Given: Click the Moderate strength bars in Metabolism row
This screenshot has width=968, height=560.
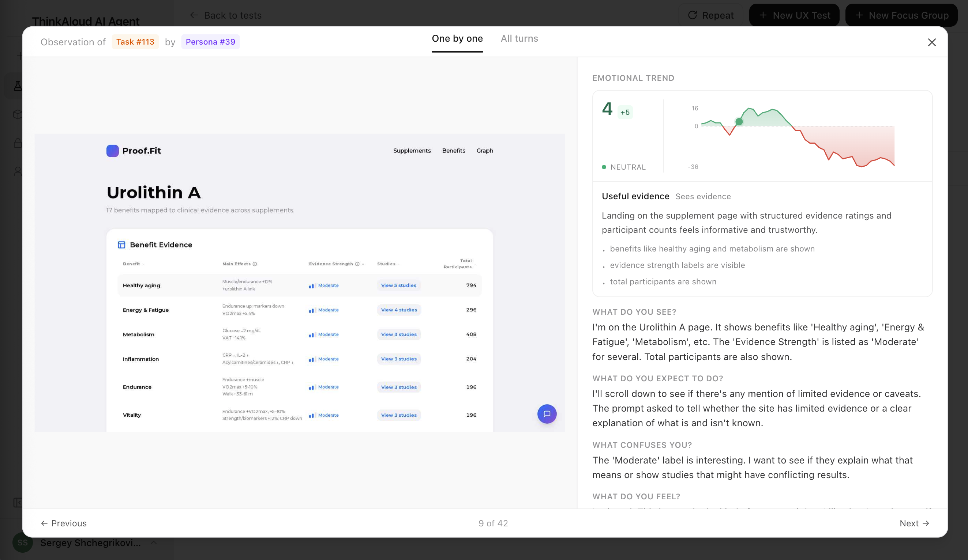Looking at the screenshot, I should coord(312,335).
